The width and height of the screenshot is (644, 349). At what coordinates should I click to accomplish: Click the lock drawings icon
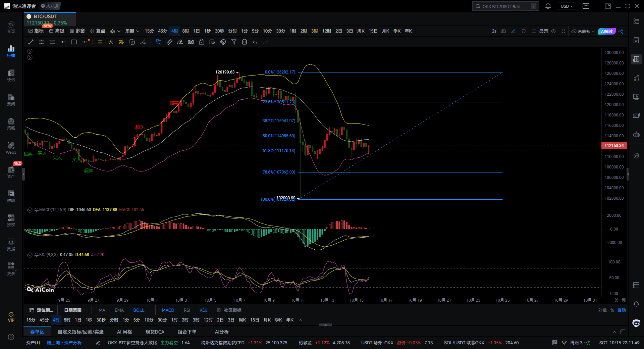(202, 42)
